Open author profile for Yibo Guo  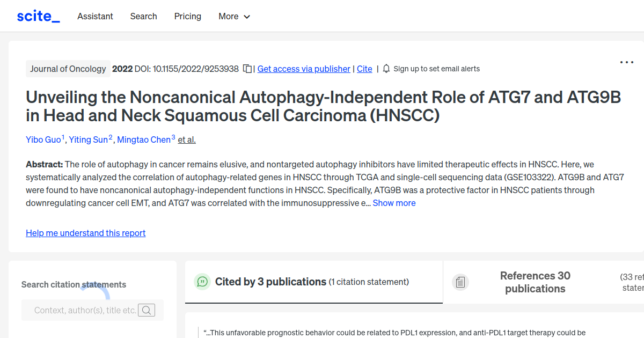pyautogui.click(x=42, y=139)
